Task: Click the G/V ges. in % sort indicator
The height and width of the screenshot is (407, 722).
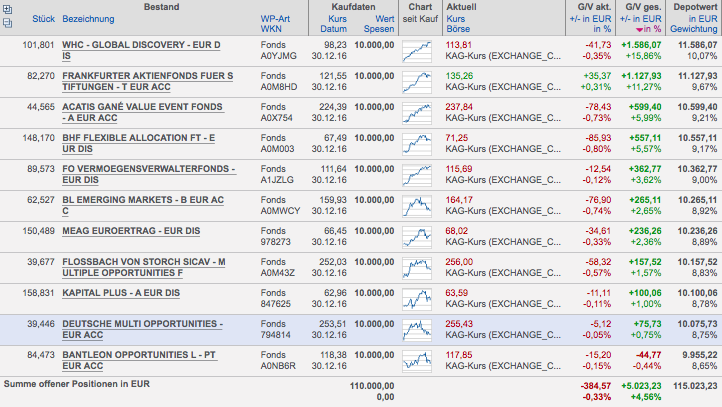Action: pyautogui.click(x=648, y=29)
